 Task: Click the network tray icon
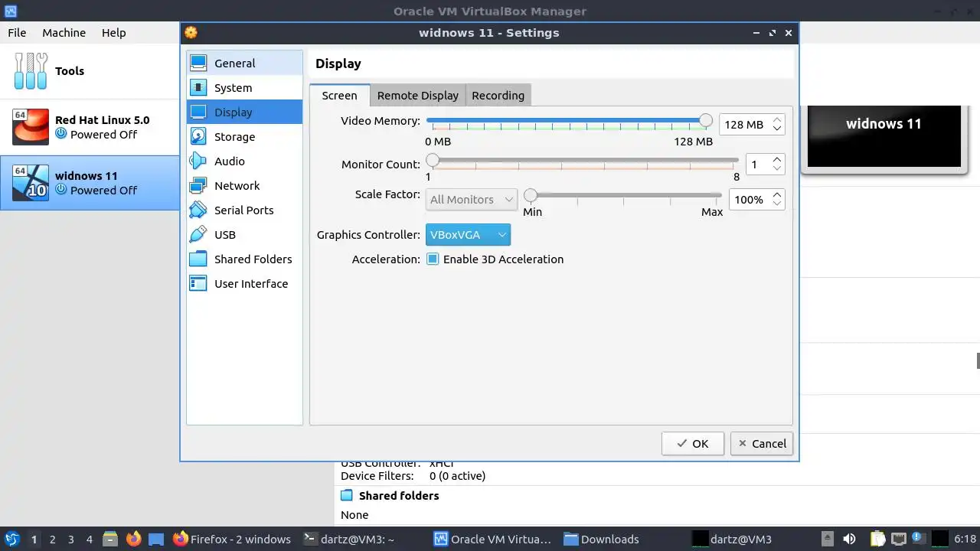coord(899,540)
